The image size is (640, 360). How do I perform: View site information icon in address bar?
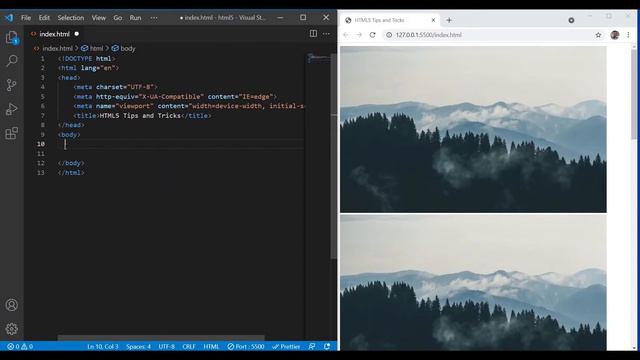point(389,35)
